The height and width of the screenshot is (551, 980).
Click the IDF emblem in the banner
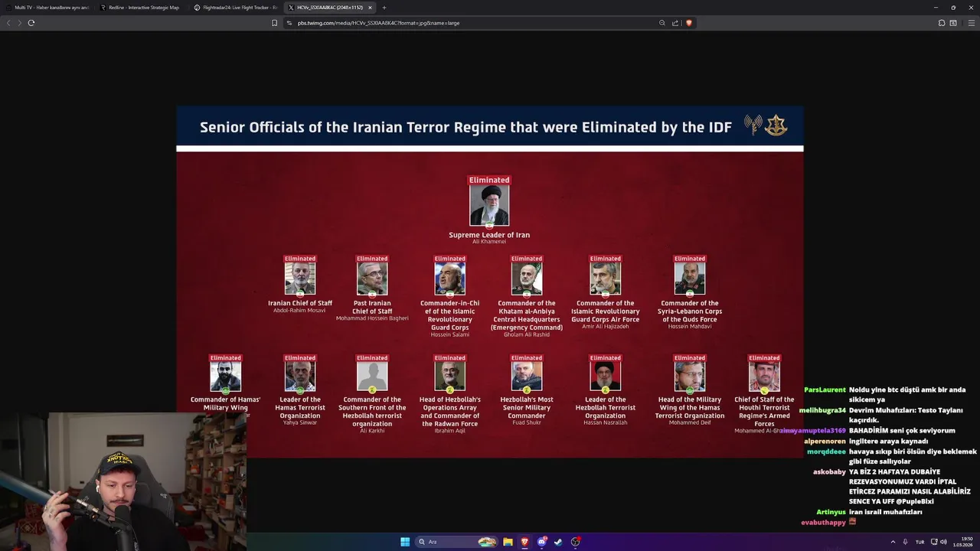[776, 126]
